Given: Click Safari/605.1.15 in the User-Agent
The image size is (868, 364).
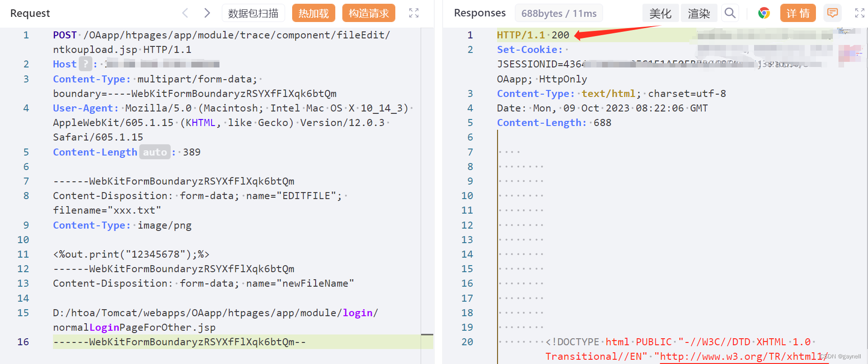Looking at the screenshot, I should [98, 137].
